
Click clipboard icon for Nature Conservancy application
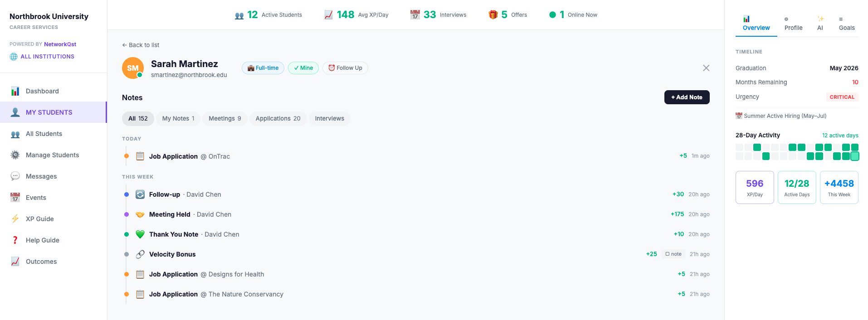coord(140,294)
